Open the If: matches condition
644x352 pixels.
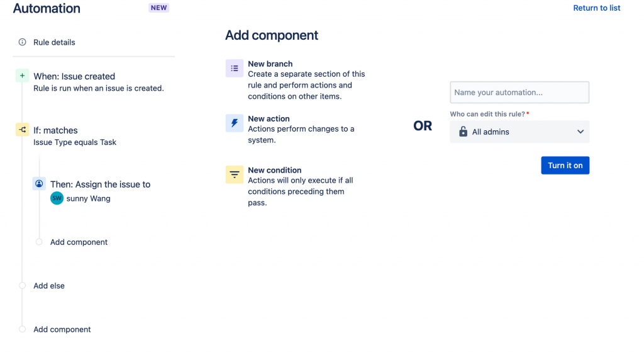point(56,130)
